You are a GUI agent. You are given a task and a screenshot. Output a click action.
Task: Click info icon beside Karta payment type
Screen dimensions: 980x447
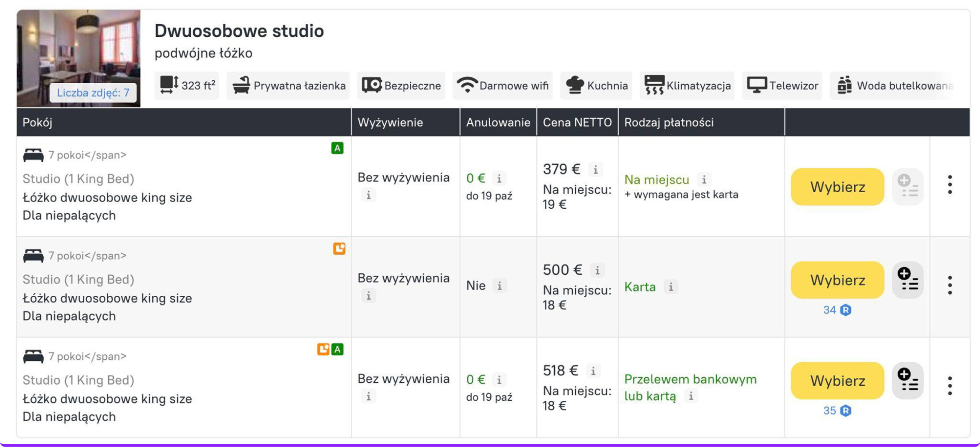[671, 287]
